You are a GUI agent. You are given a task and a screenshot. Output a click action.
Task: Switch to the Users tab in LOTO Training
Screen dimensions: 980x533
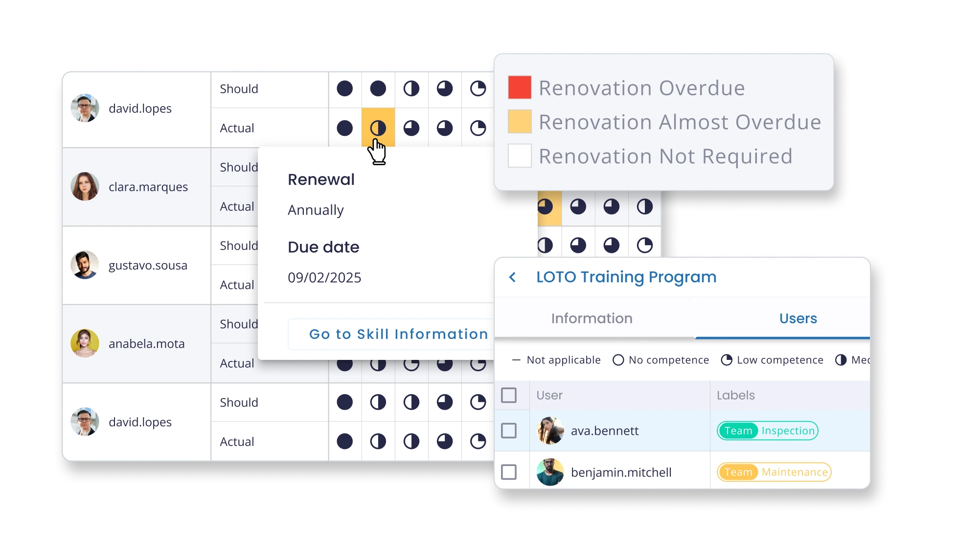(797, 318)
